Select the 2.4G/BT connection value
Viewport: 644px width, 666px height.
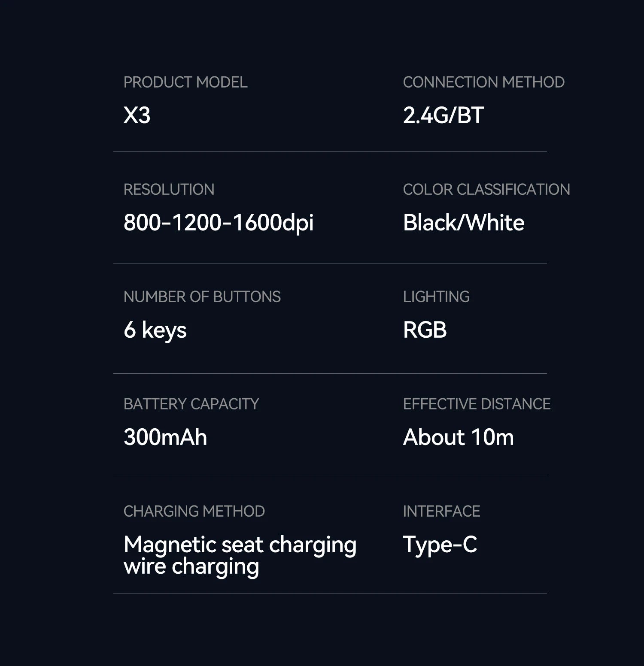[443, 115]
